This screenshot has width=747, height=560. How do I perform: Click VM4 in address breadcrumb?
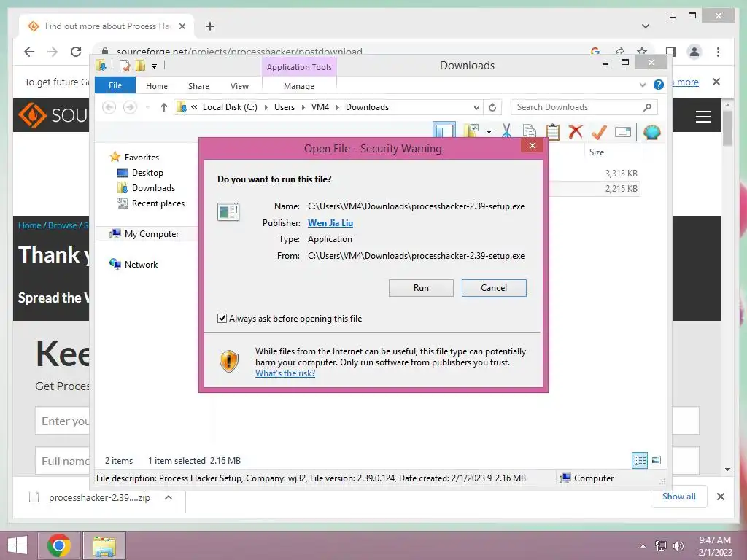pyautogui.click(x=320, y=107)
